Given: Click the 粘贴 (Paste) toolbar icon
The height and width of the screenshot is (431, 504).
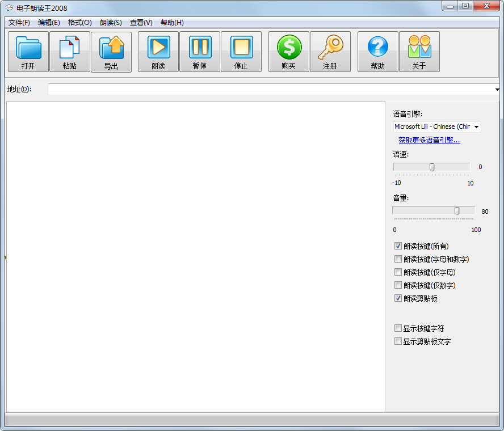Looking at the screenshot, I should (70, 48).
